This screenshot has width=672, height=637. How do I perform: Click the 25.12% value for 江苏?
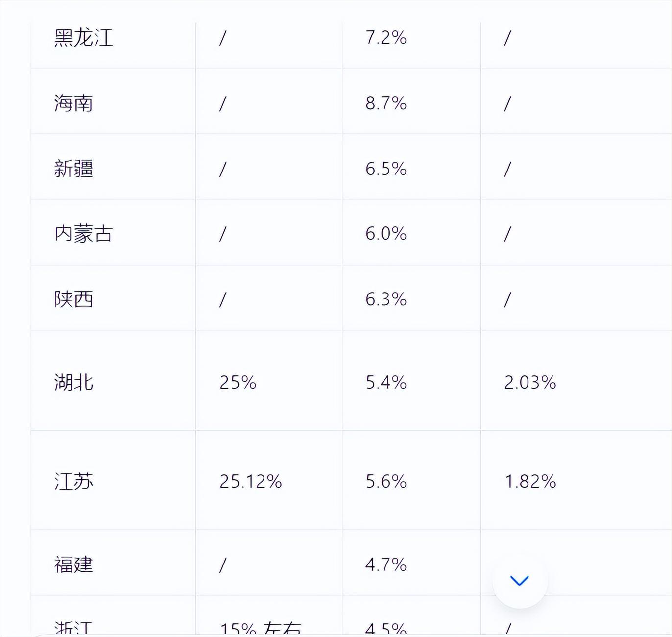[251, 481]
